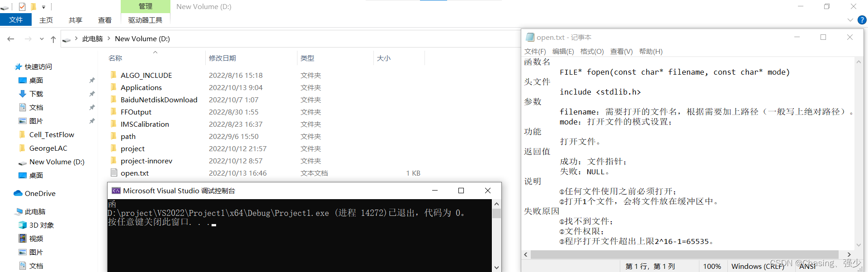Click the Forward arrow in File Explorer
The height and width of the screenshot is (272, 868).
pyautogui.click(x=28, y=39)
